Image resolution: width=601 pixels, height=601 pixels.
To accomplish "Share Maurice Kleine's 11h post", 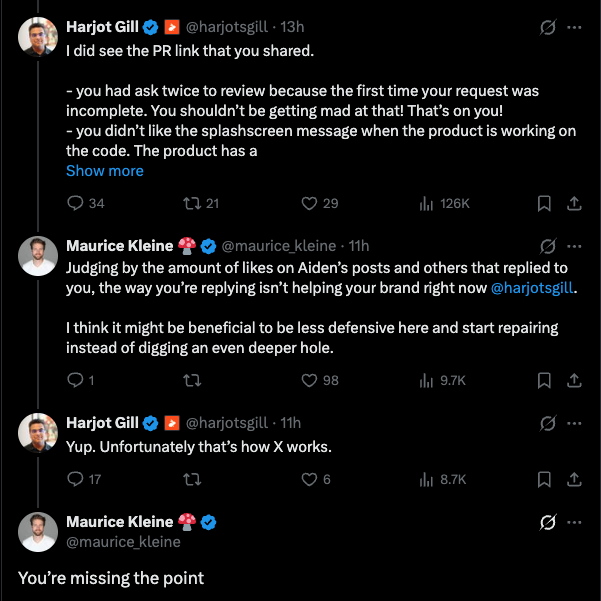I will (x=574, y=380).
